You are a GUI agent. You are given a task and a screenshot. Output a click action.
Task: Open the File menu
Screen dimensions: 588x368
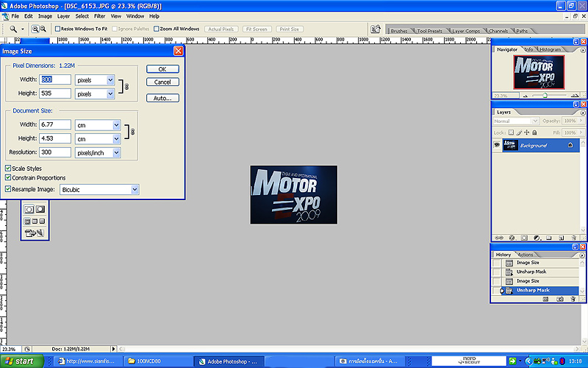pos(15,16)
